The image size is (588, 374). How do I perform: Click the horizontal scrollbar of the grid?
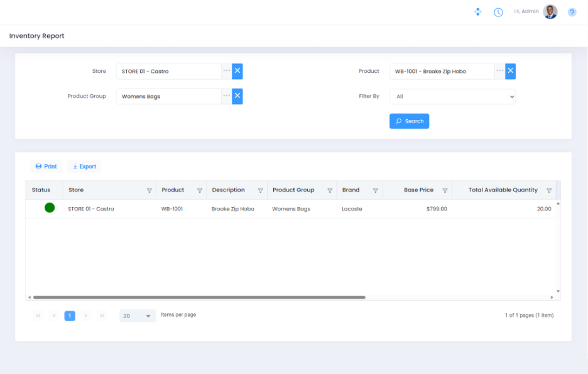[x=199, y=297]
